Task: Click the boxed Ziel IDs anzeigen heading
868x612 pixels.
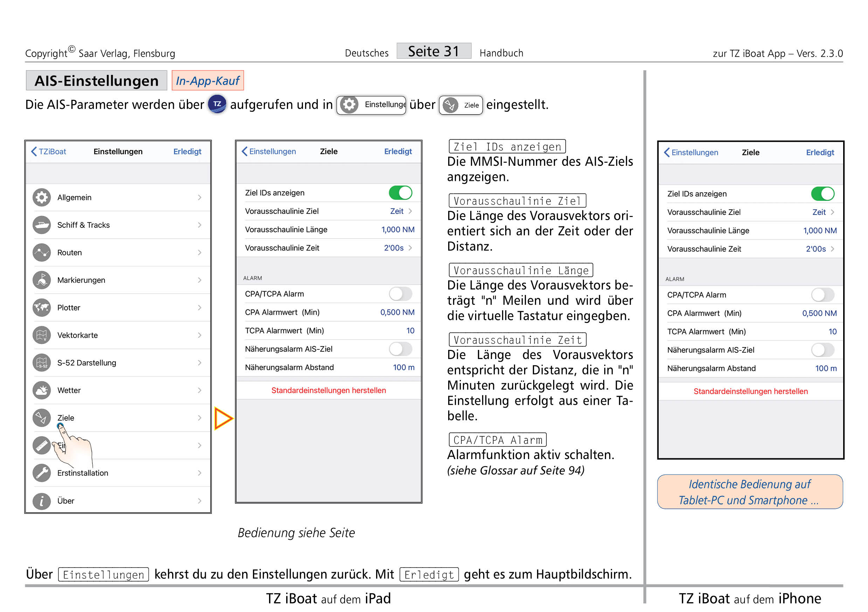Action: pos(507,147)
